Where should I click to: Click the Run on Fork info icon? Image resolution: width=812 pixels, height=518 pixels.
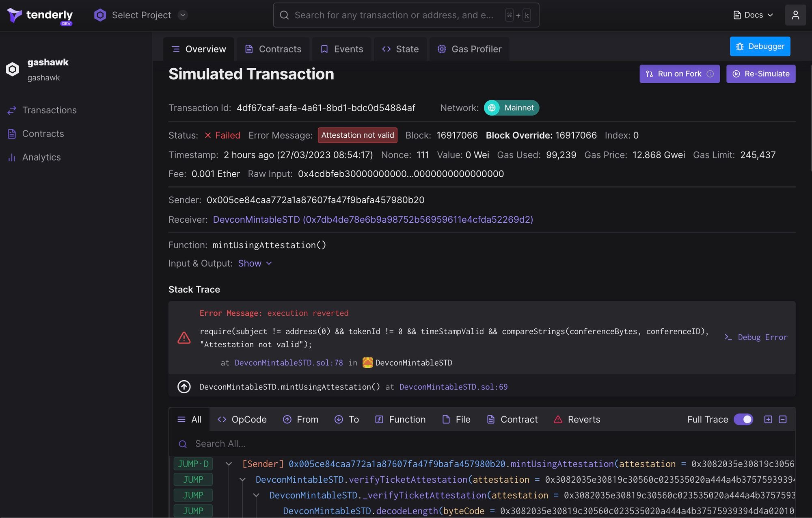(710, 74)
